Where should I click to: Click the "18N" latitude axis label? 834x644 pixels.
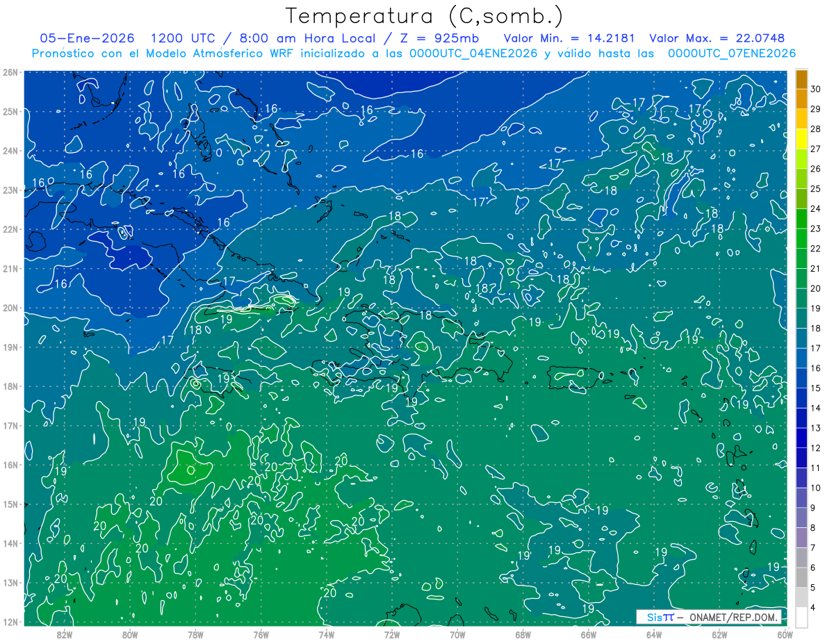pos(10,386)
